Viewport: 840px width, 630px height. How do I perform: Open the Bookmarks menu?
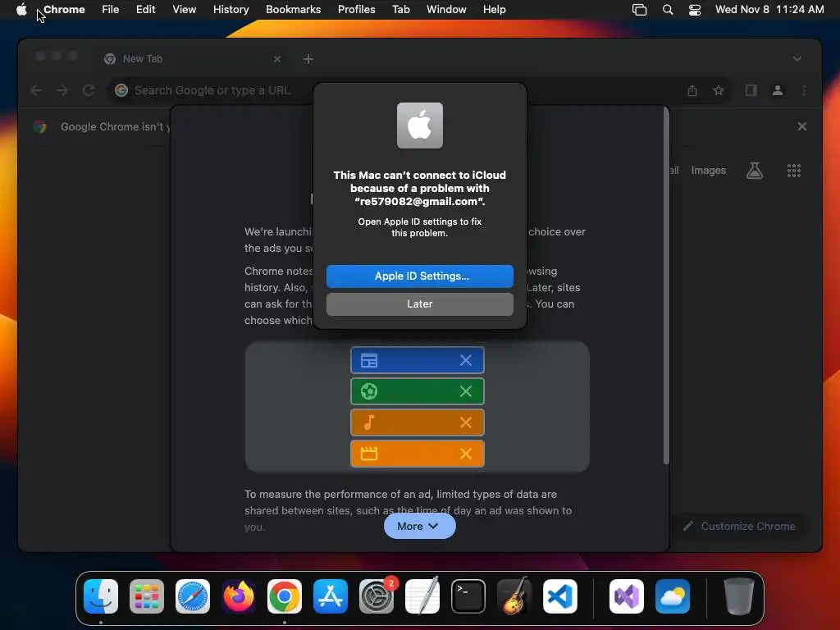pos(293,9)
